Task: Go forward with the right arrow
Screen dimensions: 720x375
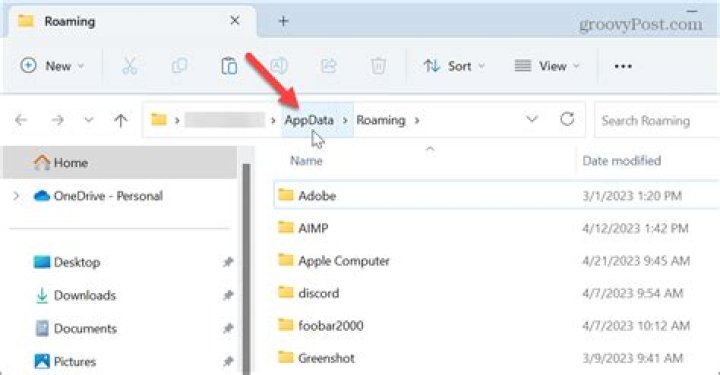Action: click(57, 120)
